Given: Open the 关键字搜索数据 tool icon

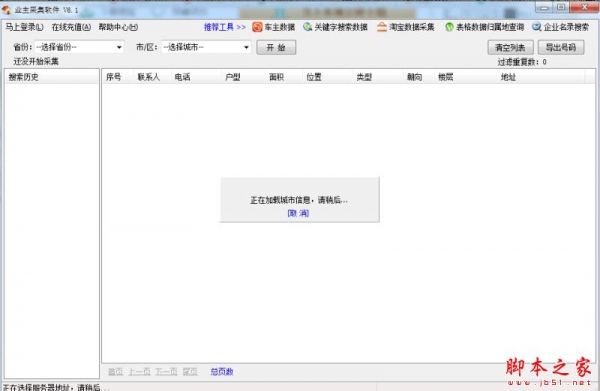Looking at the screenshot, I should pos(307,27).
